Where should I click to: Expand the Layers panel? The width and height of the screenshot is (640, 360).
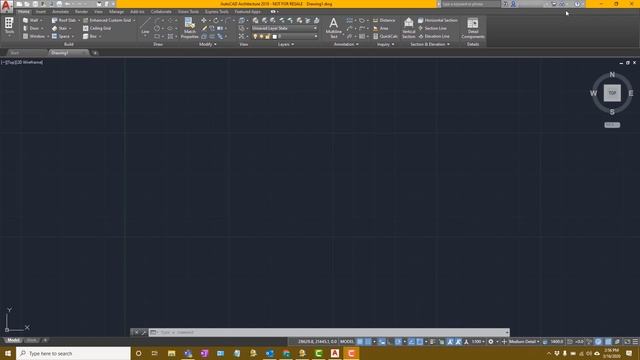pyautogui.click(x=286, y=44)
